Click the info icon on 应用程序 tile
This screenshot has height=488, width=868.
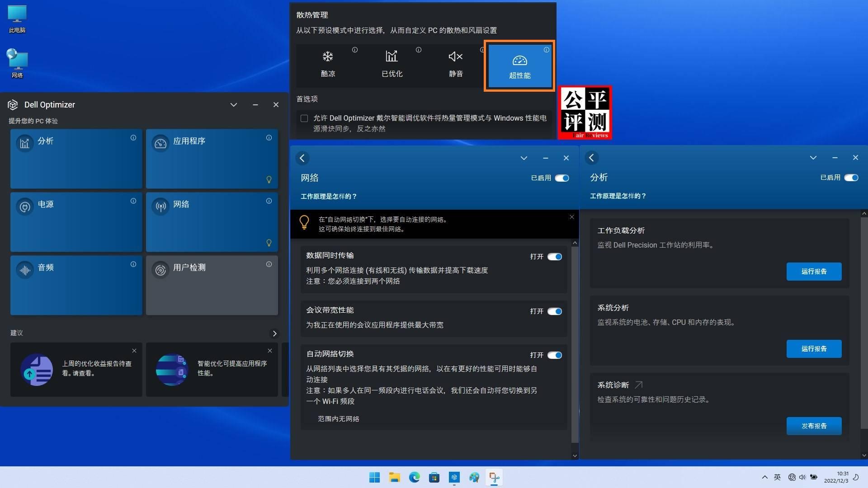(269, 138)
